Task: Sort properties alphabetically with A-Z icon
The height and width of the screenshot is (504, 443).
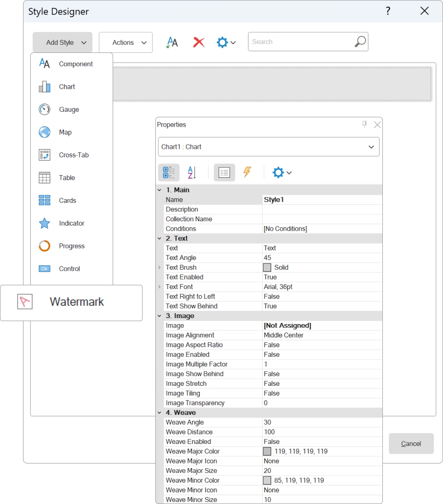Action: pyautogui.click(x=192, y=173)
